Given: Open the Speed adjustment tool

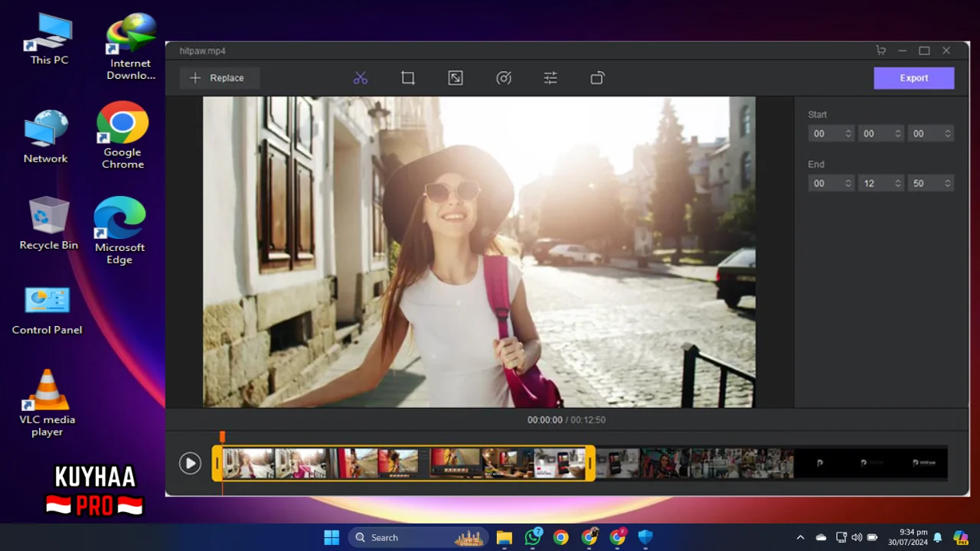Looking at the screenshot, I should pyautogui.click(x=503, y=78).
